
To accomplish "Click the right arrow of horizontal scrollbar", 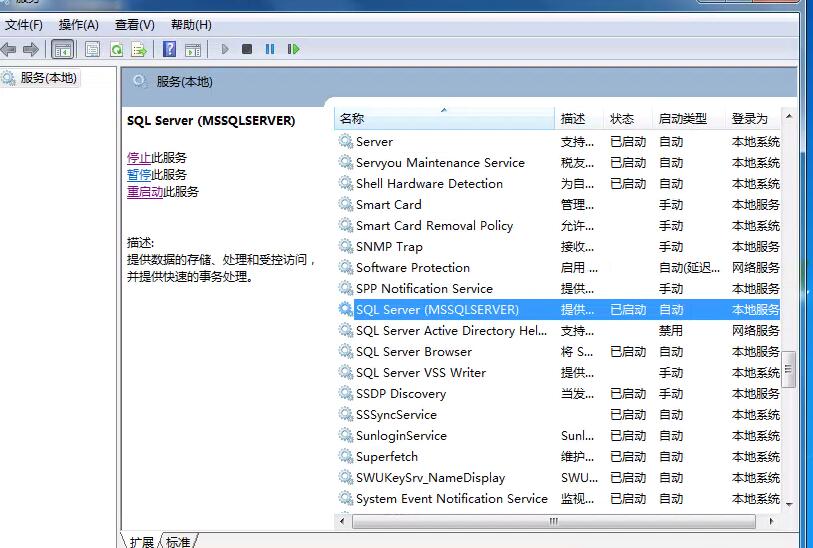I will point(771,521).
